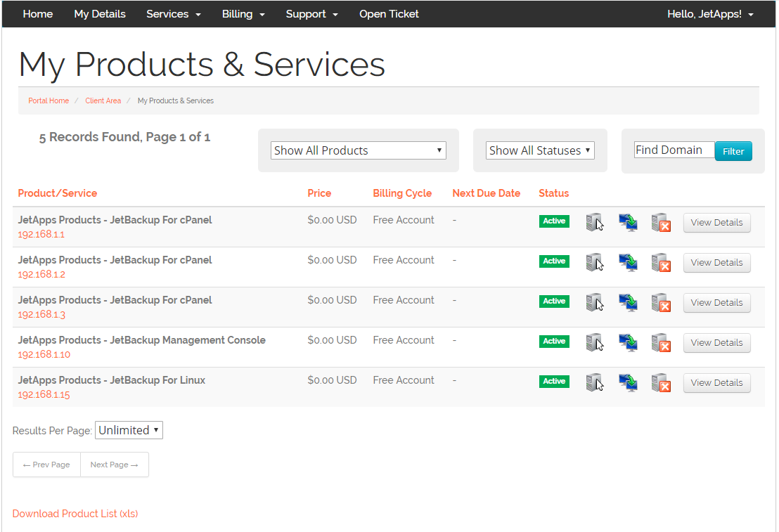Click blue monitors upgrade icon for 192.168.1.15
This screenshot has width=779, height=532.
point(628,382)
